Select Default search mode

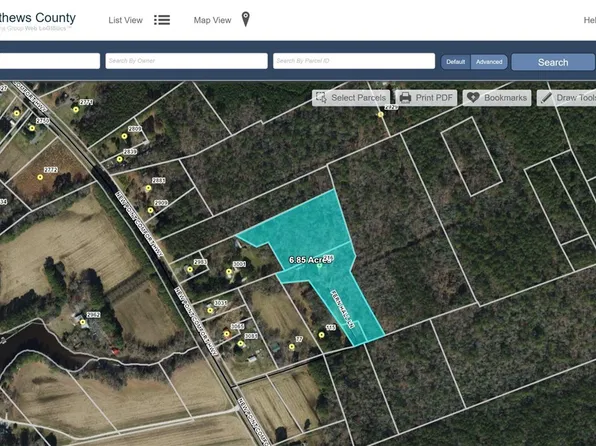tap(455, 62)
